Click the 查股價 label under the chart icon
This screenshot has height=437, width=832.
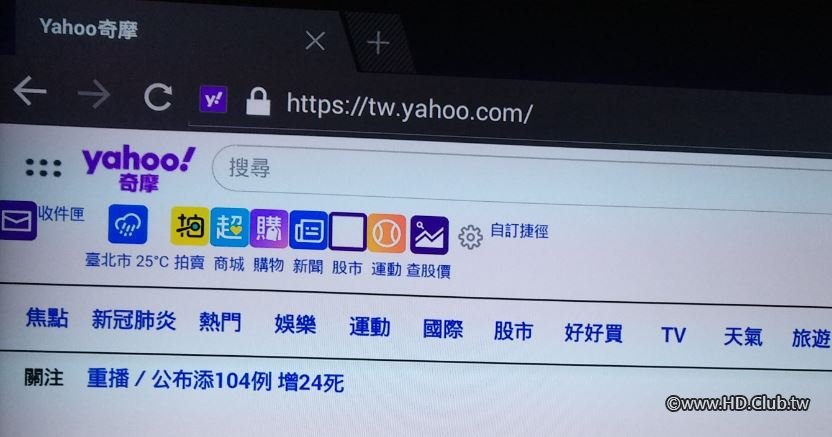point(429,270)
